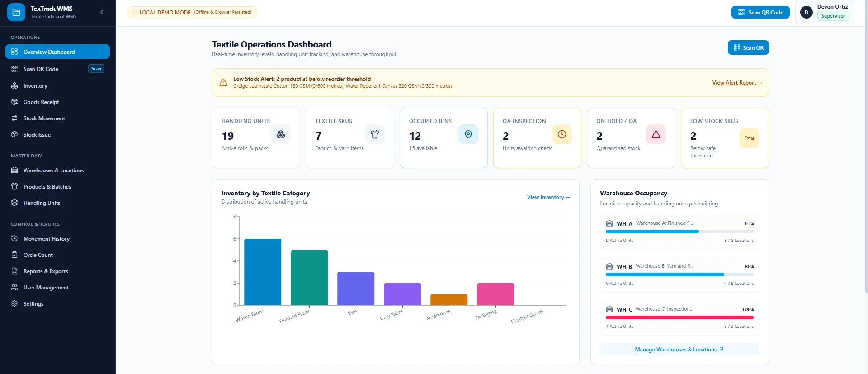868x374 pixels.
Task: Click the small Scan badge in sidebar
Action: pos(96,69)
